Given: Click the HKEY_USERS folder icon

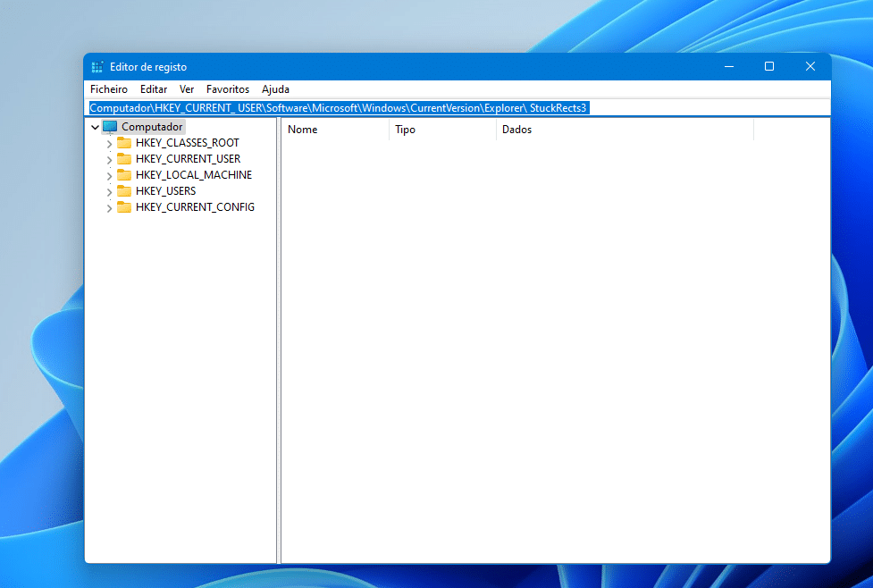Looking at the screenshot, I should [x=124, y=191].
